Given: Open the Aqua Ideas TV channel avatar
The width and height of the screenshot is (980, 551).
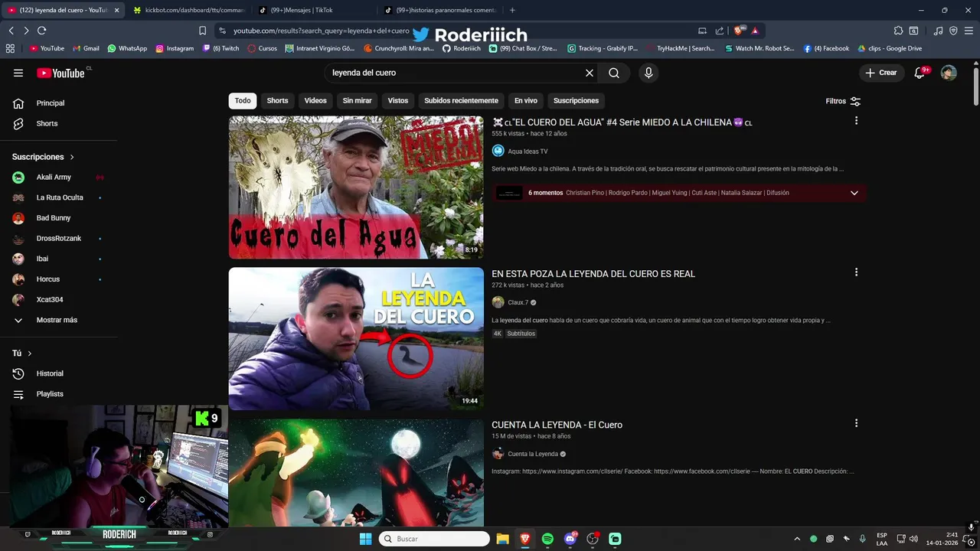Looking at the screenshot, I should [498, 152].
